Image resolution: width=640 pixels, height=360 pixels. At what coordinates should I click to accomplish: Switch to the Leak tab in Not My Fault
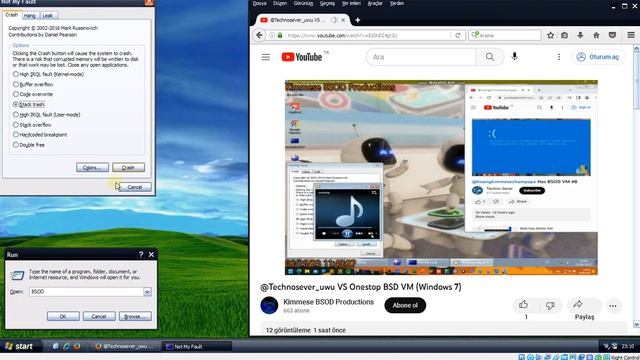(48, 16)
